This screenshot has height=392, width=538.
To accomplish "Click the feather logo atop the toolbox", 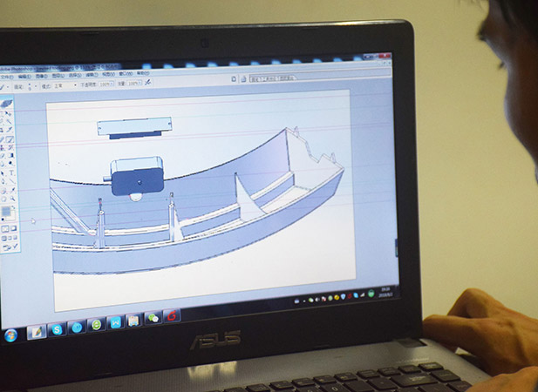I will (6, 104).
